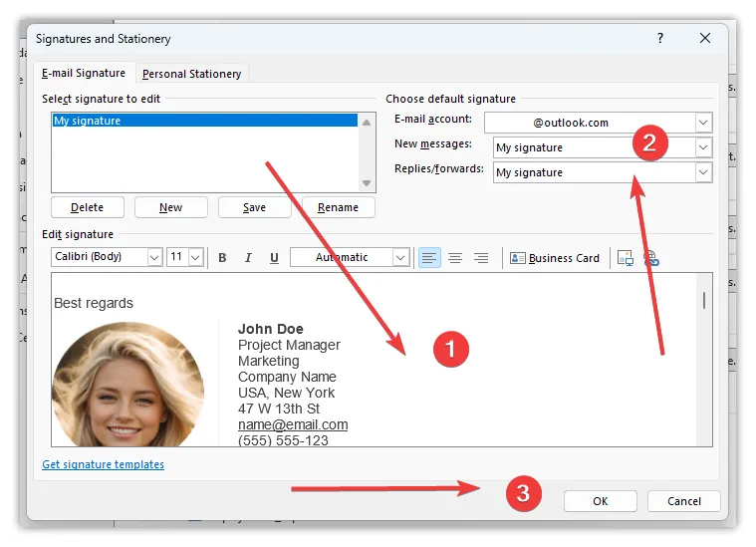756x547 pixels.
Task: Open the Automatic font color dropdown
Action: pos(400,258)
